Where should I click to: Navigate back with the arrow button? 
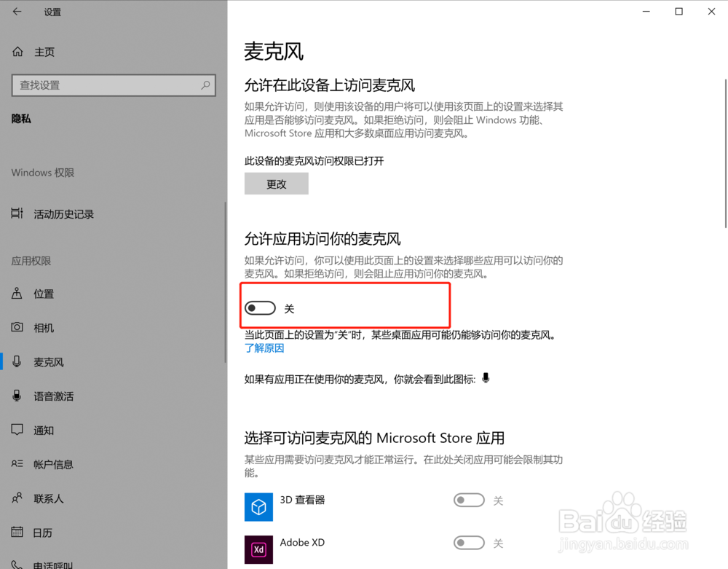[x=16, y=12]
